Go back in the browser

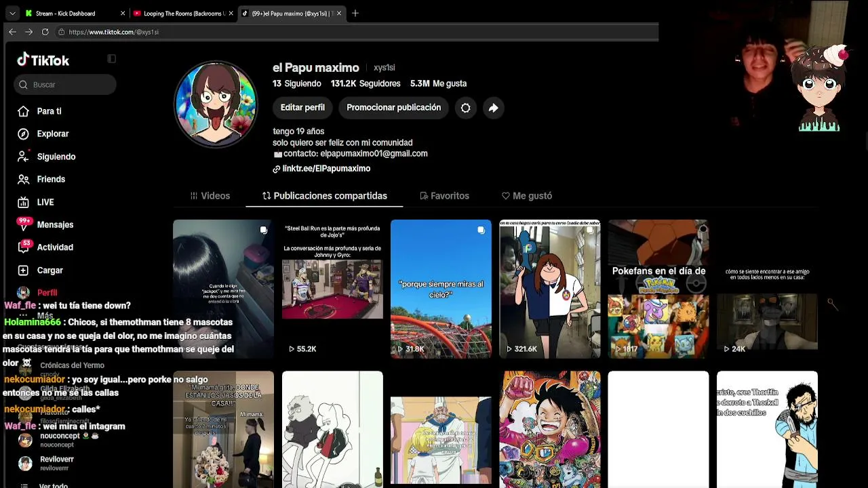pos(12,32)
